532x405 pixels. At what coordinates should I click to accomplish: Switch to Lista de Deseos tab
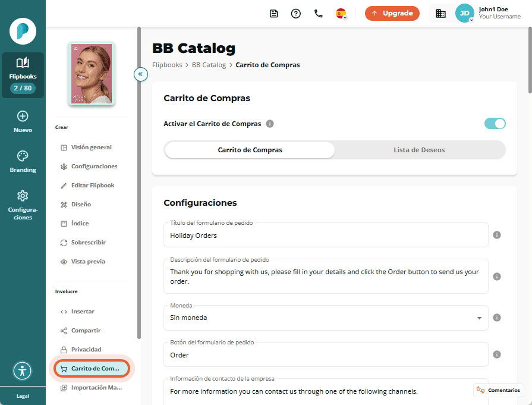pyautogui.click(x=419, y=150)
